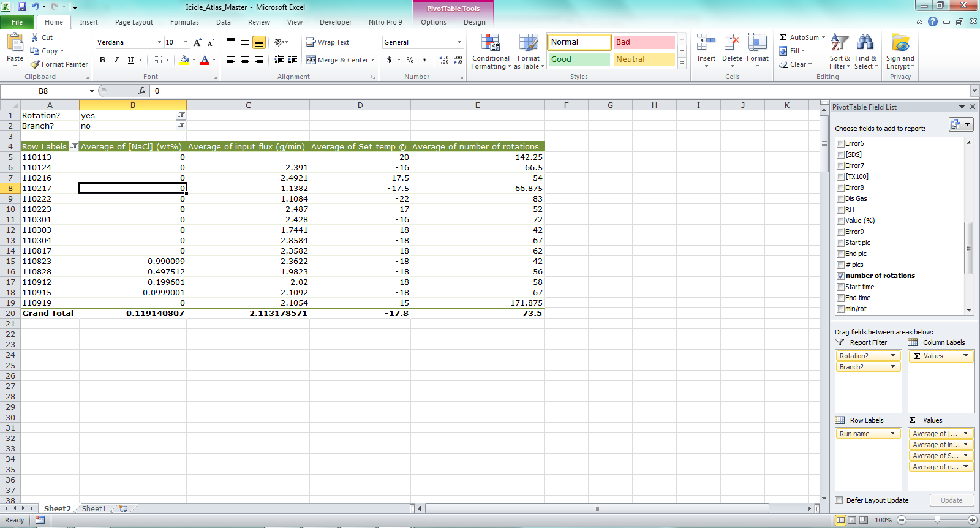Open Sort & Filter tool
This screenshot has height=528, width=980.
tap(839, 44)
